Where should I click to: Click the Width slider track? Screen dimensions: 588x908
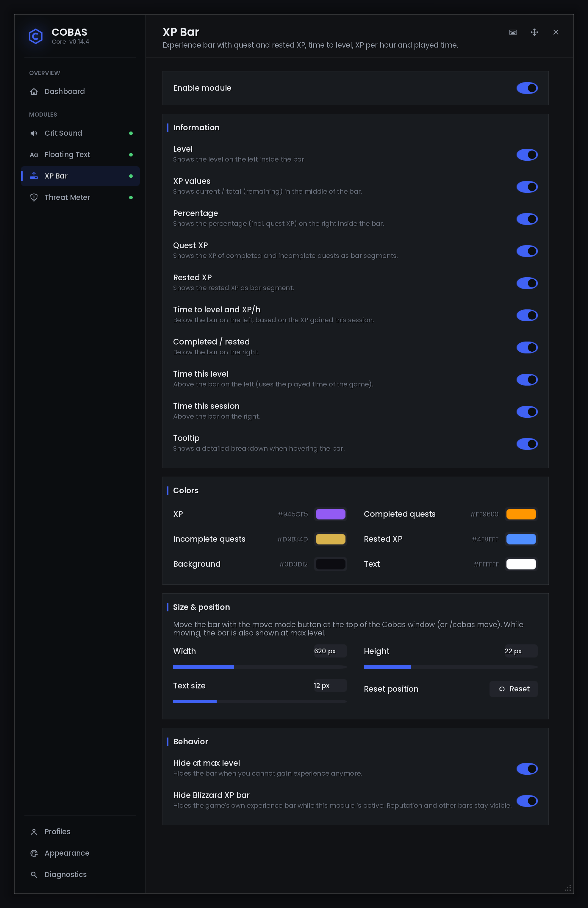point(260,667)
